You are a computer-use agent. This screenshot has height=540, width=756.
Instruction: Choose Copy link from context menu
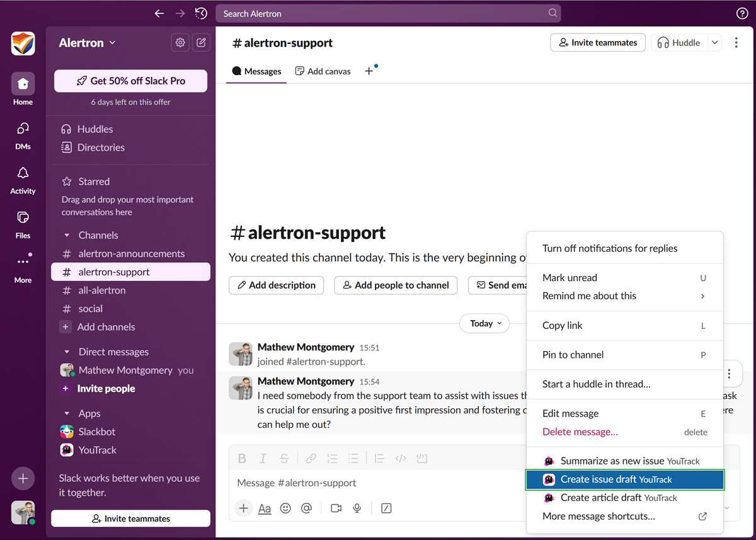click(x=624, y=325)
